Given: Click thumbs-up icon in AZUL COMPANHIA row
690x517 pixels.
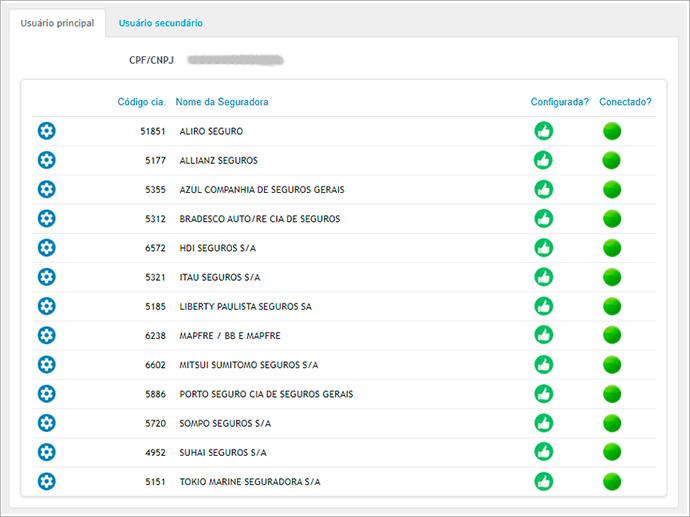Looking at the screenshot, I should click(x=544, y=189).
